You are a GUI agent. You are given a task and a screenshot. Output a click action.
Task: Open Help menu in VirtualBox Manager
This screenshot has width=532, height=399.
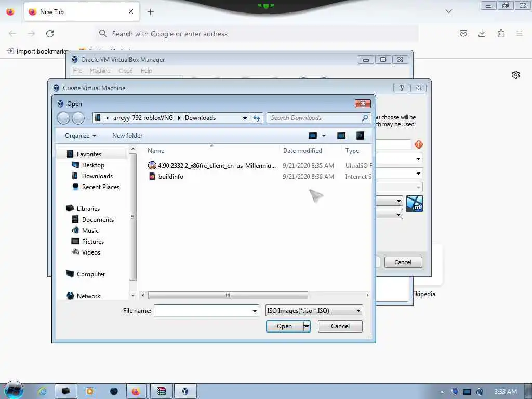tap(146, 71)
